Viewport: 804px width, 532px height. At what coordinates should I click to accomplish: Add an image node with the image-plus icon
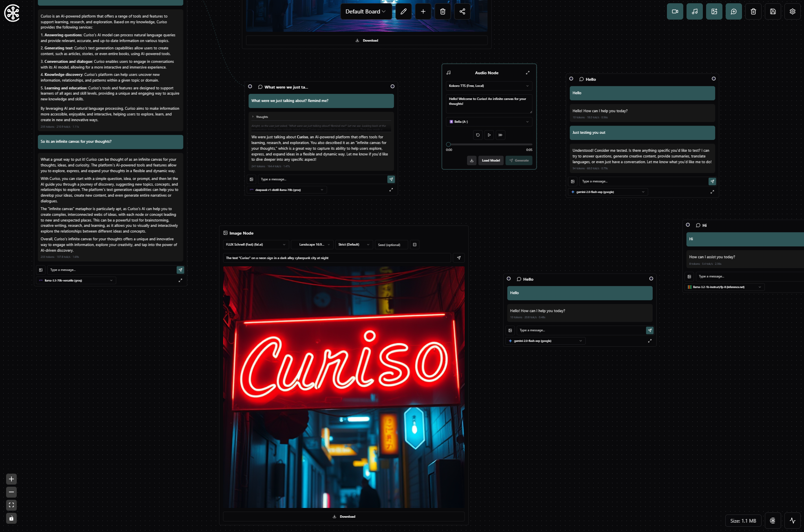[714, 11]
